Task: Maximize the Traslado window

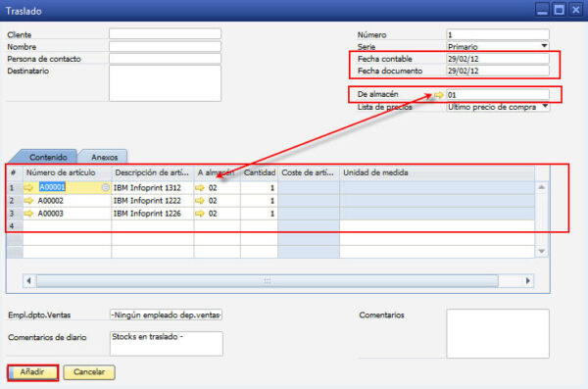Action: 560,10
